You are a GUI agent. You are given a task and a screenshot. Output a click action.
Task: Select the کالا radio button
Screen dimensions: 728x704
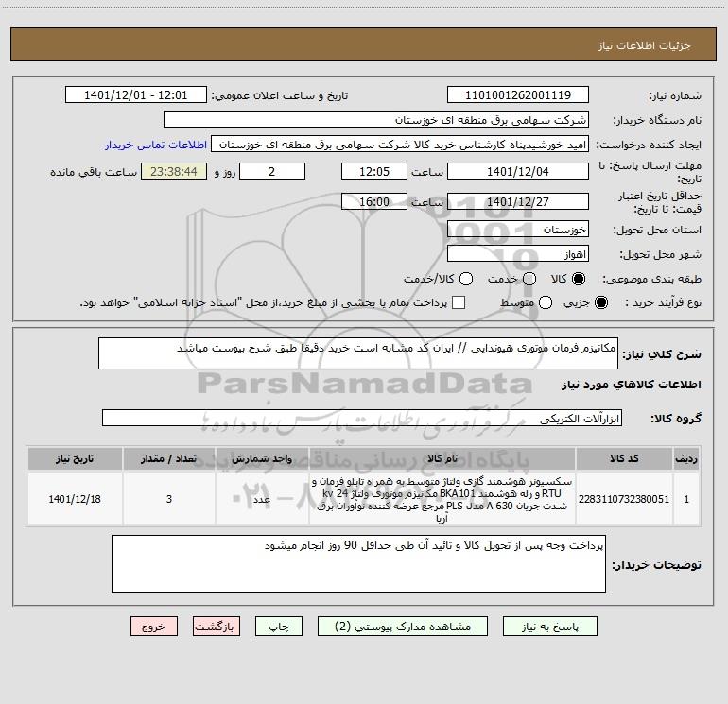click(579, 279)
